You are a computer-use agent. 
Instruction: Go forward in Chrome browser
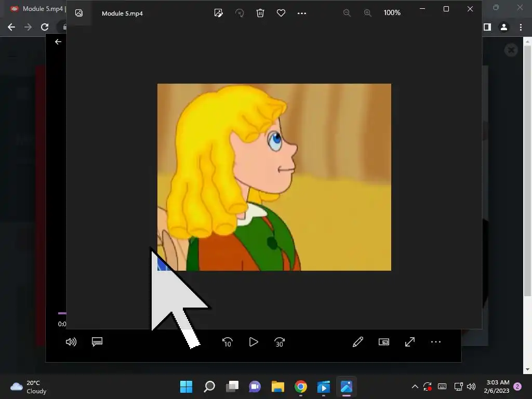[x=28, y=27]
